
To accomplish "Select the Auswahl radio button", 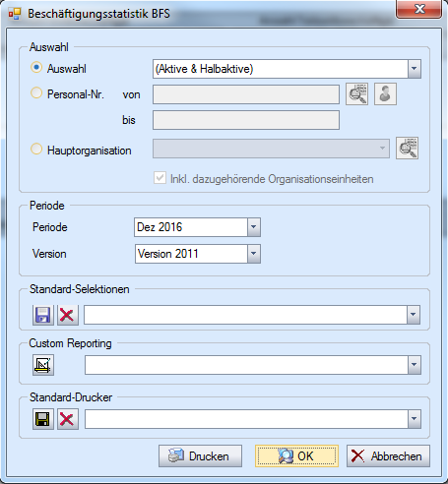I will (36, 68).
